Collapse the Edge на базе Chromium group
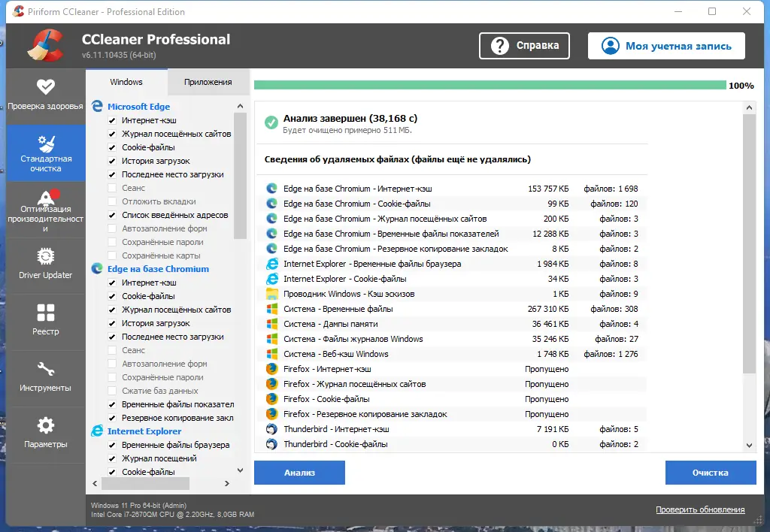Screen dimensions: 770x532 click(158, 269)
